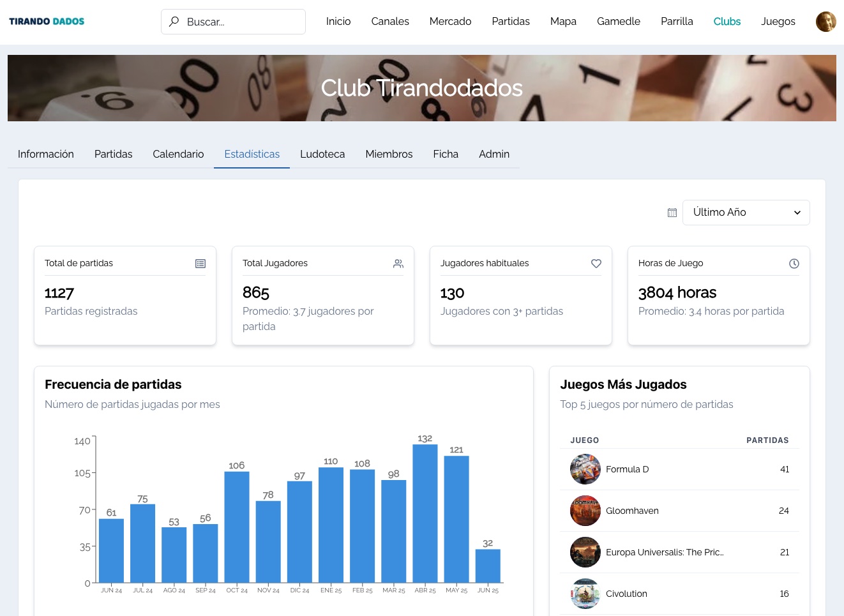Navigate to Mapa from the top menu
Viewport: 844px width, 616px height.
(x=563, y=21)
